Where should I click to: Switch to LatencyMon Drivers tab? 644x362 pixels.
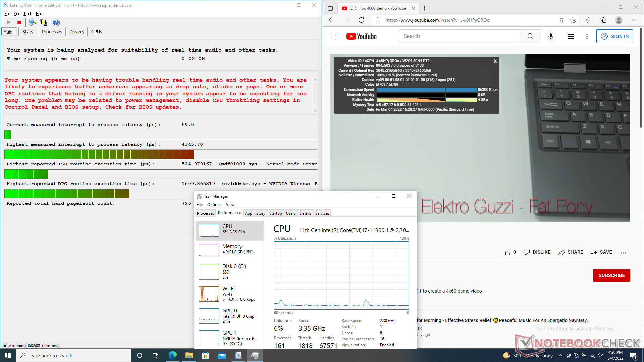76,32
